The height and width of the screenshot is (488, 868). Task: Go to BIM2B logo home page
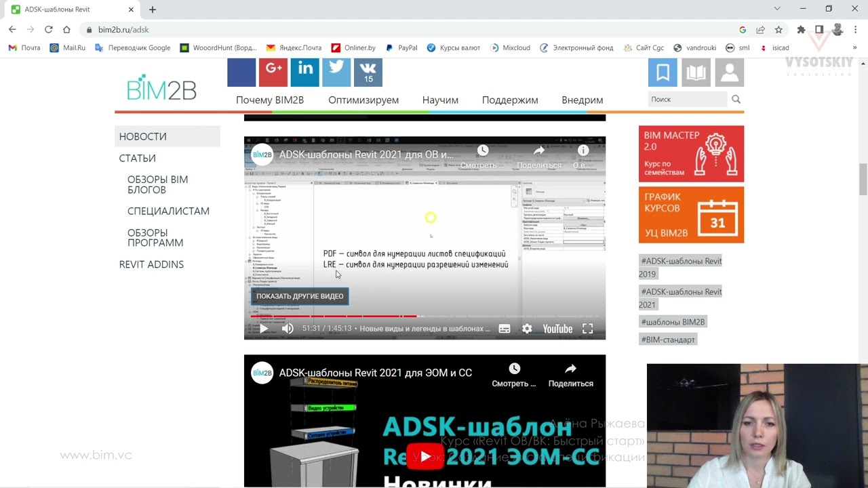[x=161, y=88]
